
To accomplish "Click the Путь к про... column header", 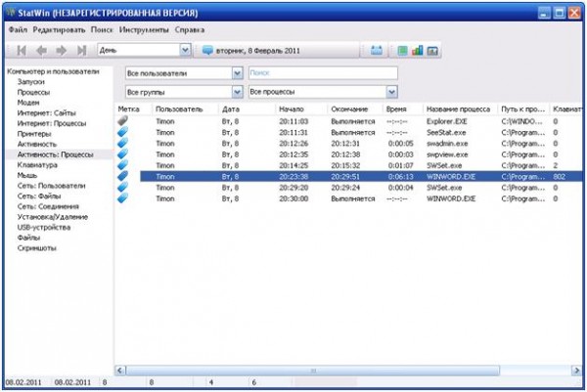I will click(523, 109).
